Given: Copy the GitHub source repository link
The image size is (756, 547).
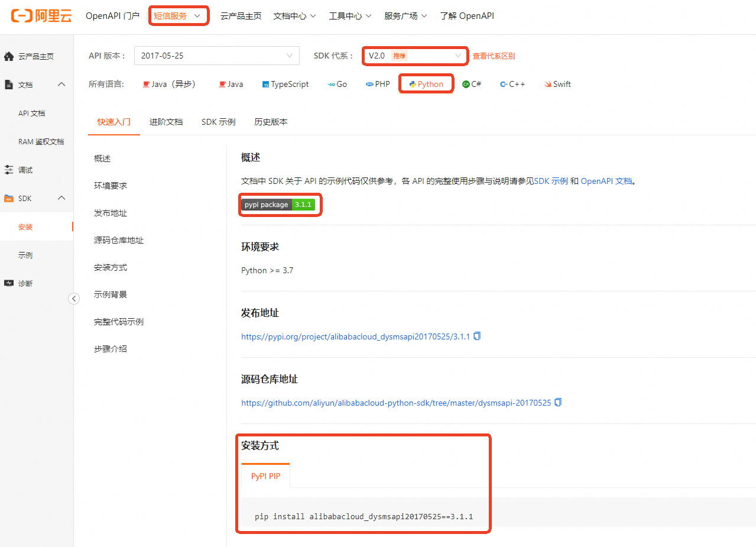Looking at the screenshot, I should click(558, 402).
